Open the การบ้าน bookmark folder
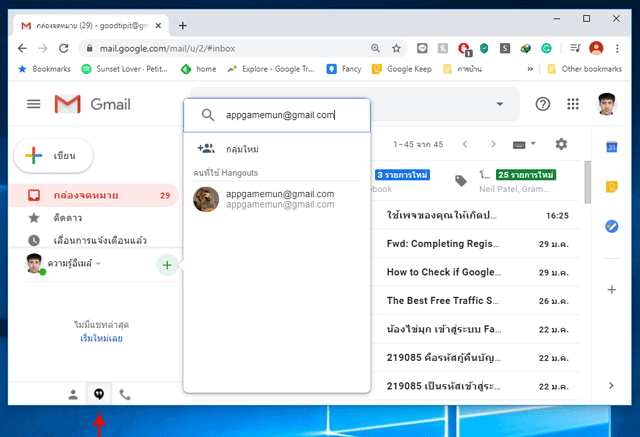Viewport: 640px width, 437px height. pyautogui.click(x=462, y=69)
